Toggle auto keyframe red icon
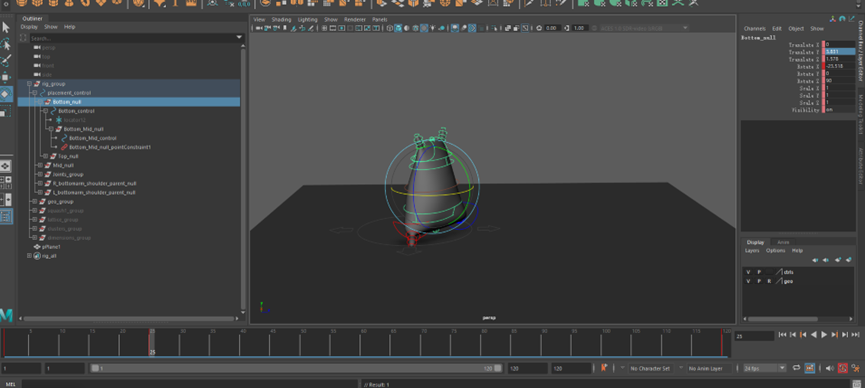865x388 pixels. 843,368
